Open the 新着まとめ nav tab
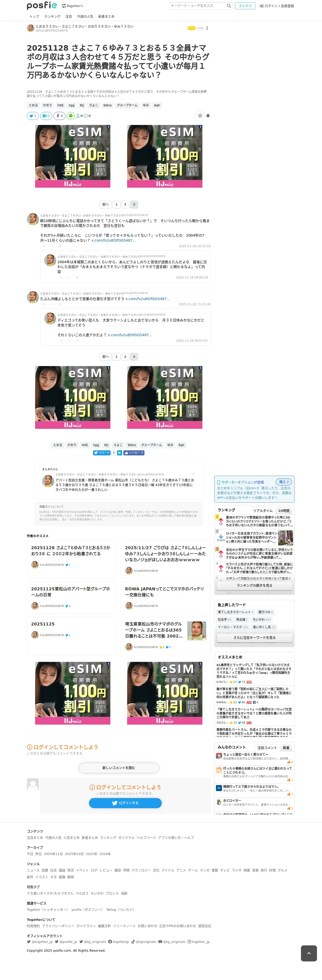322x980 pixels. click(106, 16)
